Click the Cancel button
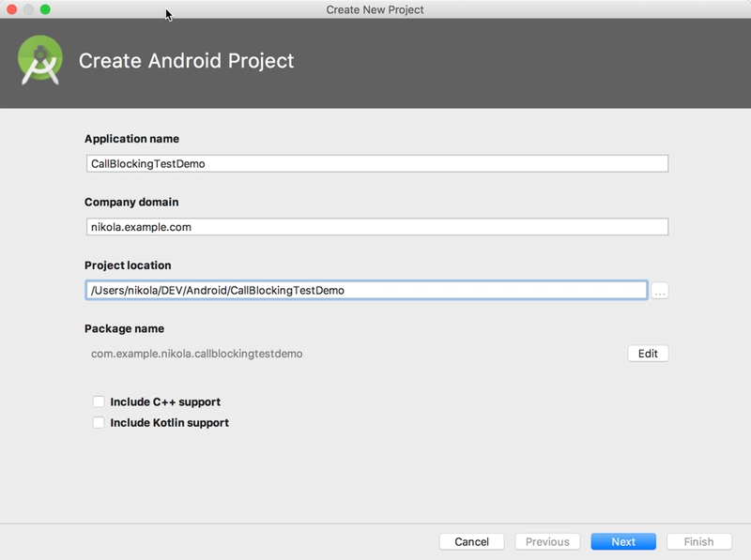 pyautogui.click(x=471, y=541)
